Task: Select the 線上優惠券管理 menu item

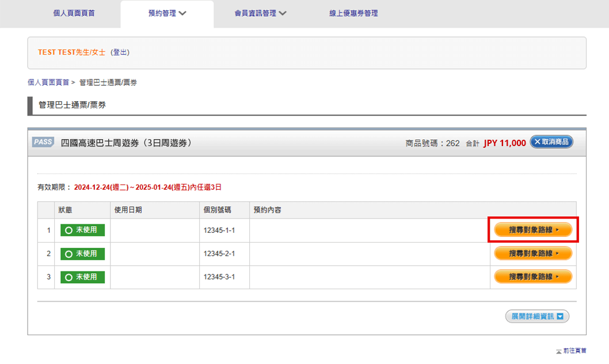Action: coord(354,13)
